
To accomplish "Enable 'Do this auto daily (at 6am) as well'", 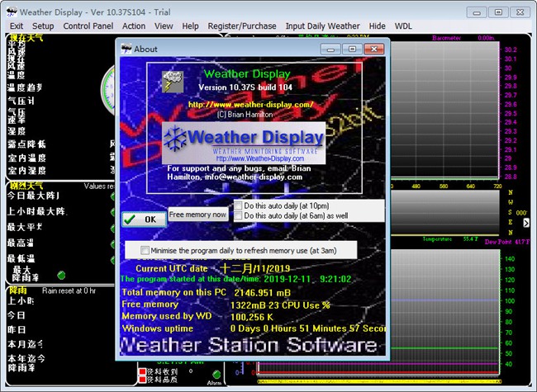I will click(239, 215).
